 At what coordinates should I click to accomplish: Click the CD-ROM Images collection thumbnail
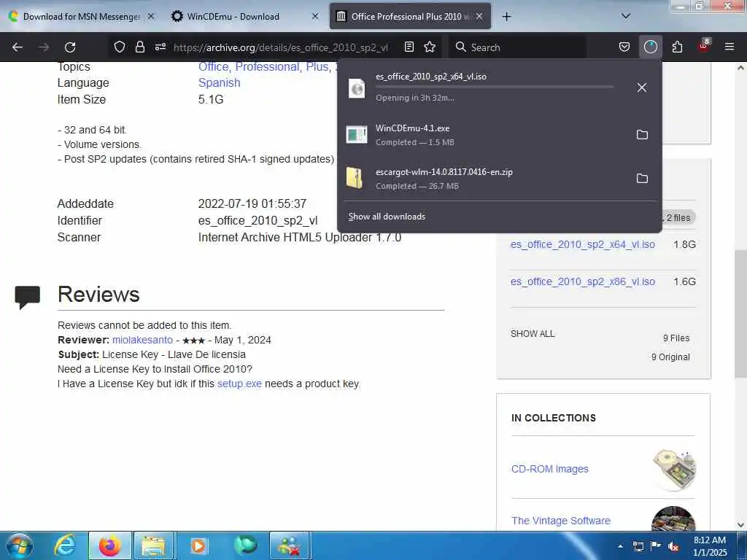[x=674, y=470]
